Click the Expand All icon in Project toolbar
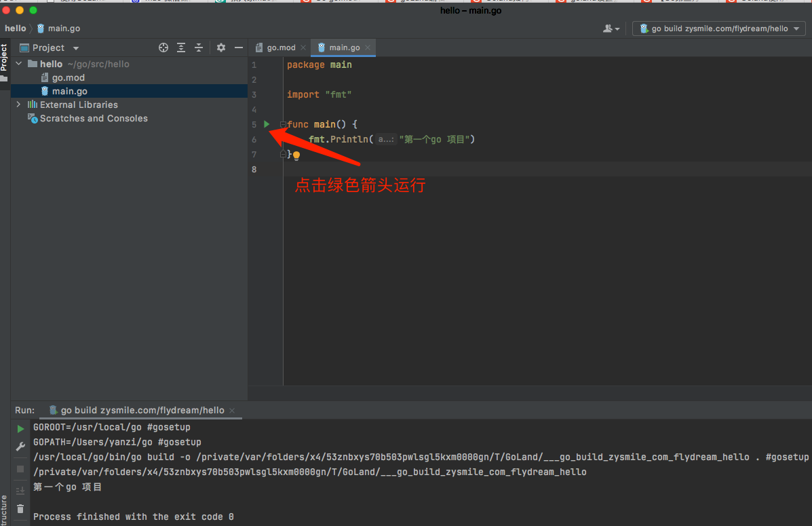This screenshot has width=812, height=526. pyautogui.click(x=181, y=48)
